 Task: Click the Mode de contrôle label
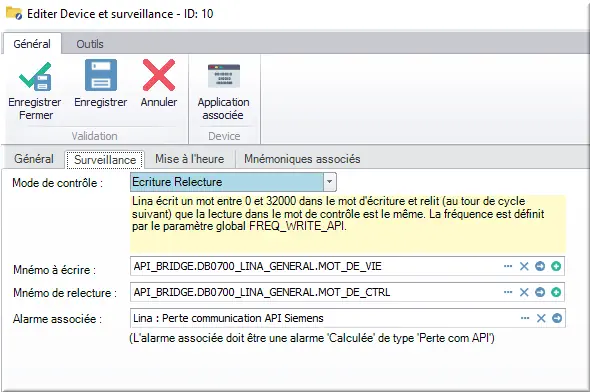[58, 183]
